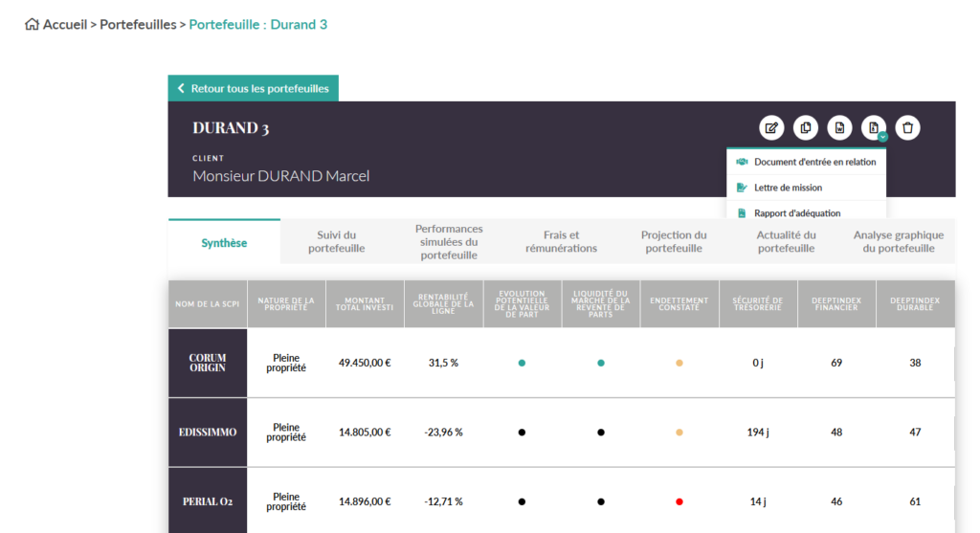This screenshot has height=533, width=980.
Task: Go to the Projection du portefeuille tab
Action: [x=674, y=241]
